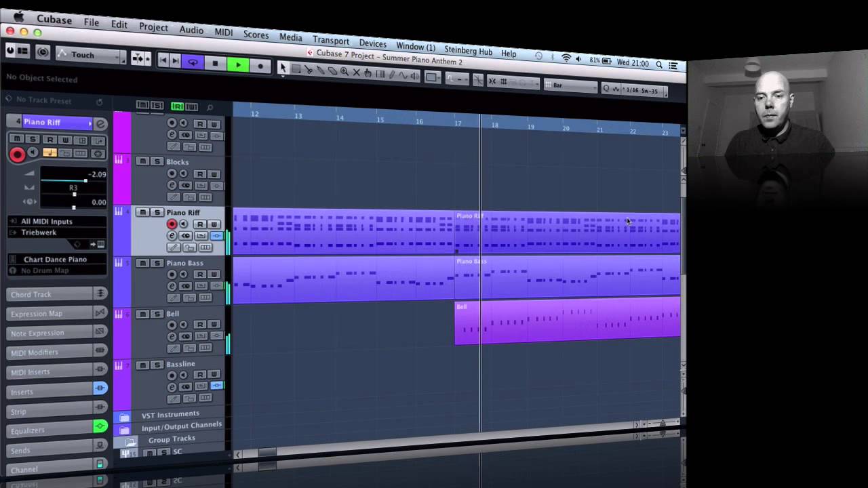Mute the Piano Riff track in track list
The image size is (868, 488).
142,213
